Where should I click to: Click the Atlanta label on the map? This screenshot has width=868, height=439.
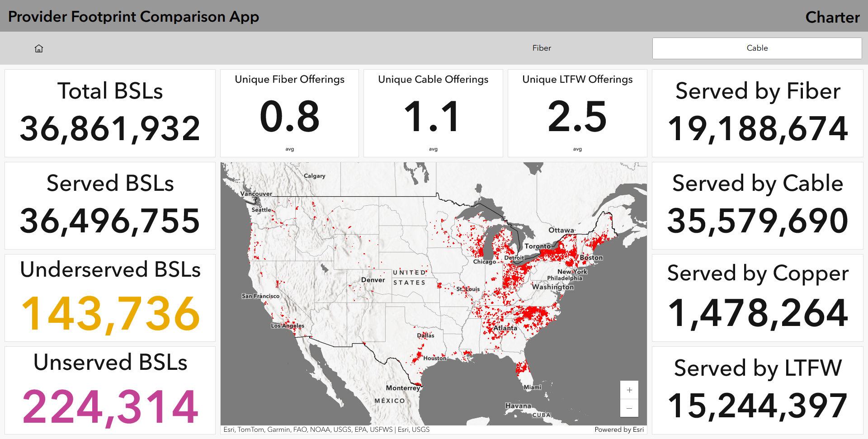point(505,328)
